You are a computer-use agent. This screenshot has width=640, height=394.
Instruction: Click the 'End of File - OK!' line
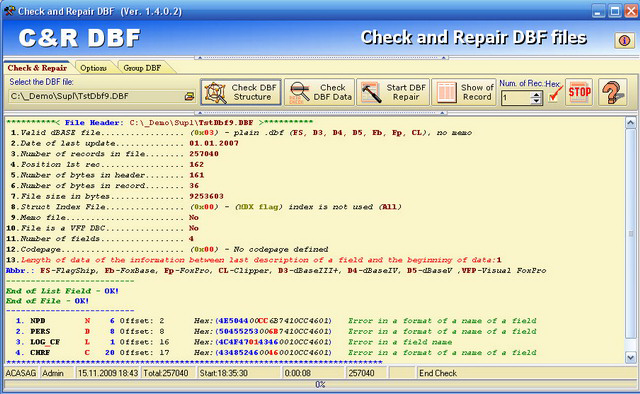coord(47,301)
